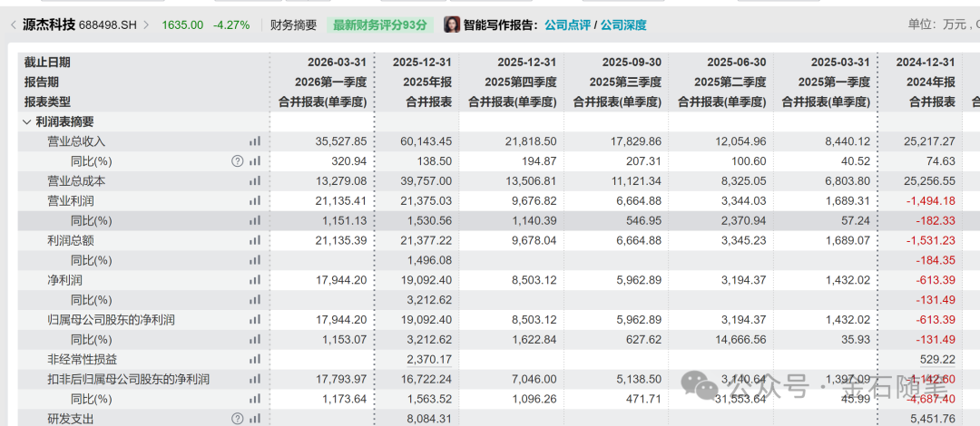Open chart icon for 营业总收入 row
Screen dimensions: 980x426
[254, 141]
